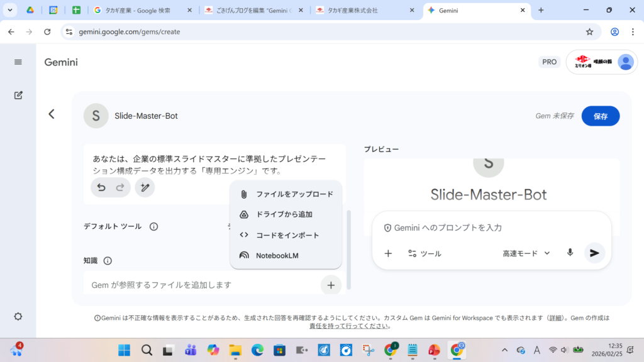This screenshot has width=644, height=362.
Task: Open Windows Start from the taskbar
Action: click(x=125, y=350)
